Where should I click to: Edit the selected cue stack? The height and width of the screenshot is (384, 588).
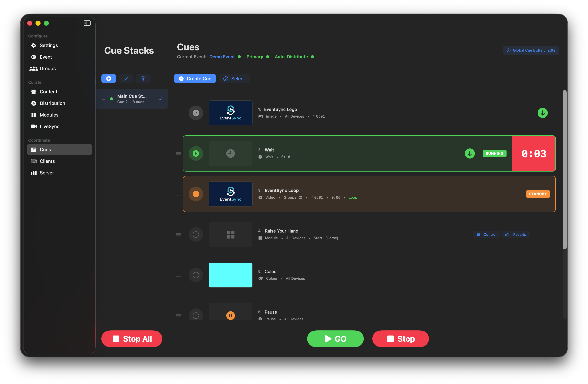tap(126, 79)
